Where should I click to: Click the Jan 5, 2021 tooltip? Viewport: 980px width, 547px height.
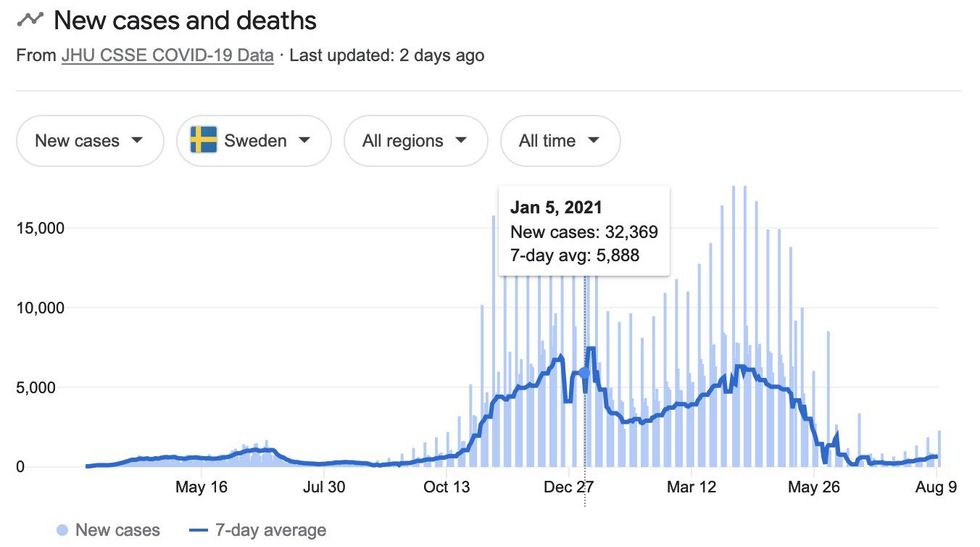(583, 231)
